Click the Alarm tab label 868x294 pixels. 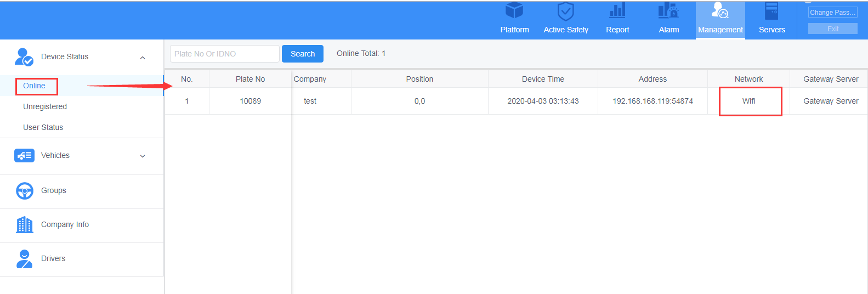point(669,30)
